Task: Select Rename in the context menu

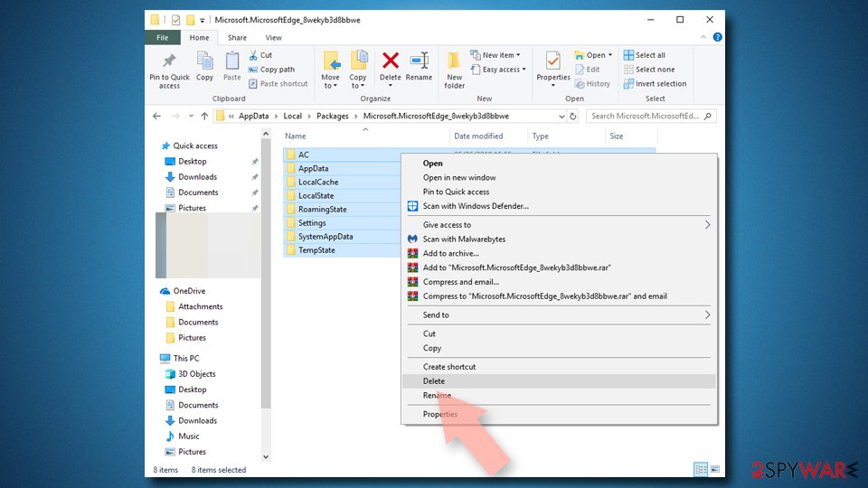Action: [559, 396]
